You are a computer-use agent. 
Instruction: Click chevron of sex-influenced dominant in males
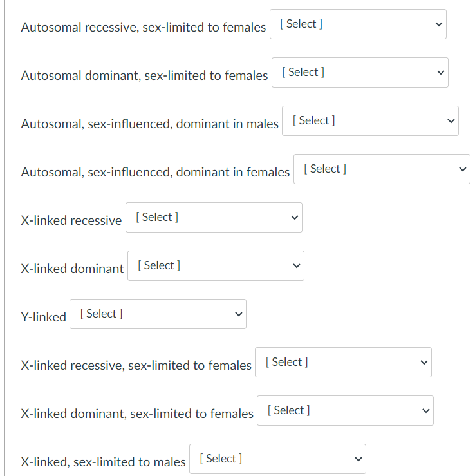click(x=451, y=120)
